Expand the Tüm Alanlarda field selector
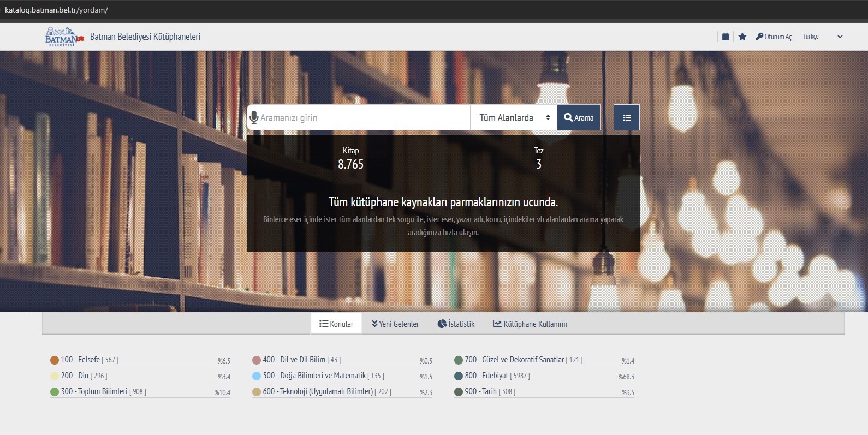 514,117
